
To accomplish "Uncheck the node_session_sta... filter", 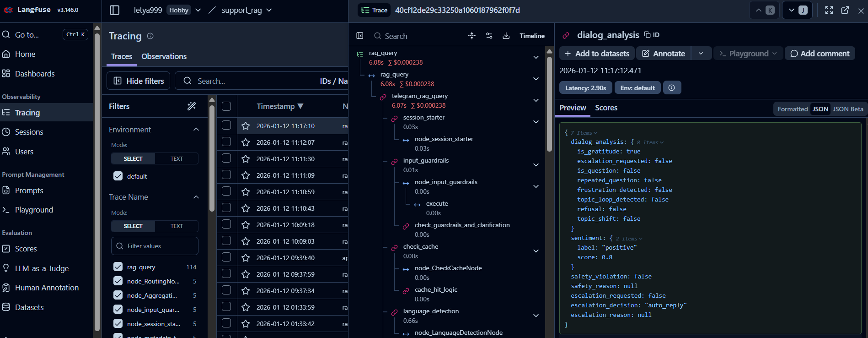I will coord(118,323).
